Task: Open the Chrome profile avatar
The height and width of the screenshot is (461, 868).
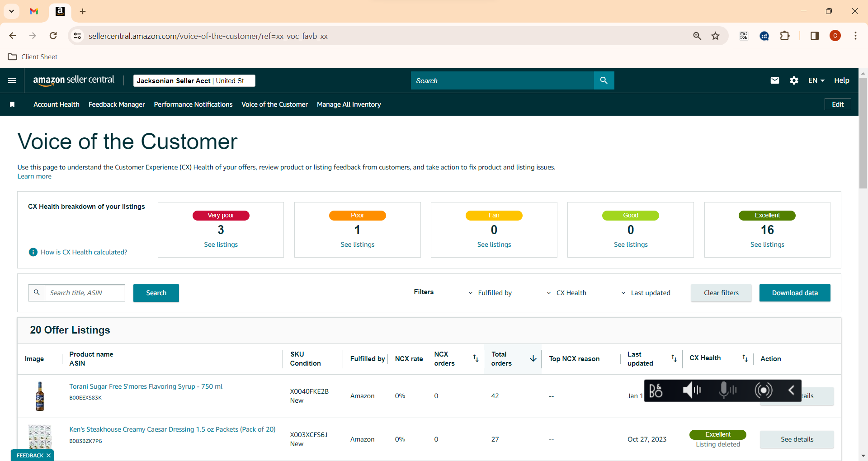Action: click(x=835, y=36)
